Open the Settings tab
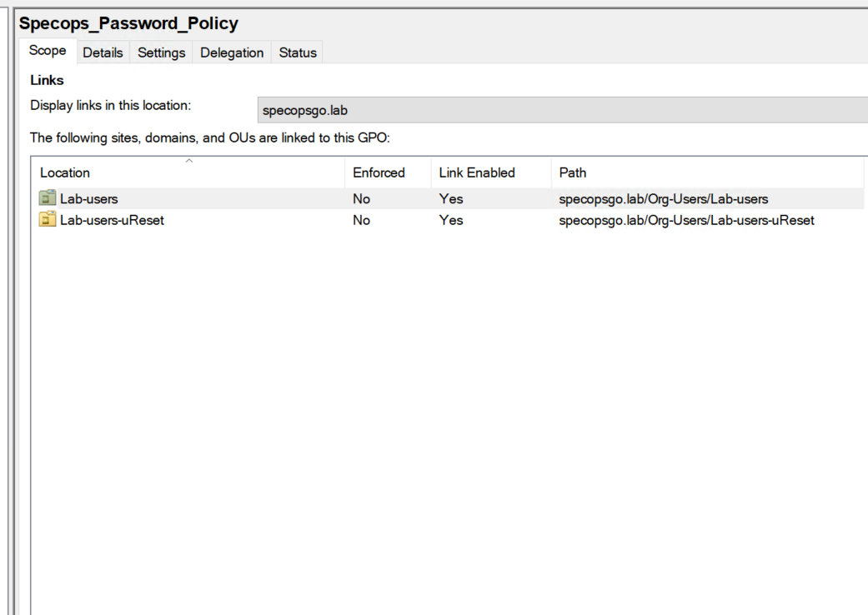Image resolution: width=868 pixels, height=615 pixels. point(161,52)
